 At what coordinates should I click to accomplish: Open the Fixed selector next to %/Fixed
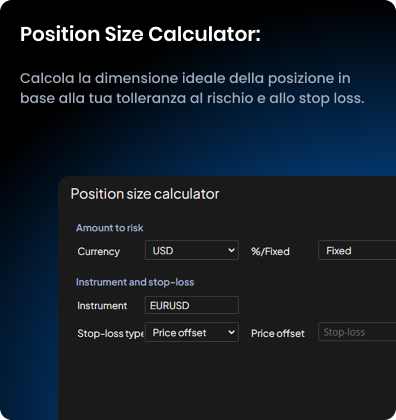357,250
